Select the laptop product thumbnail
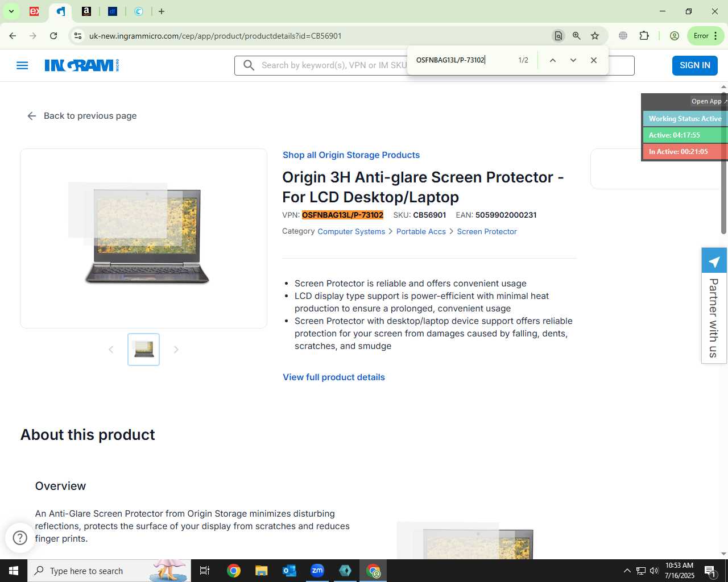Viewport: 728px width, 582px height. (143, 350)
